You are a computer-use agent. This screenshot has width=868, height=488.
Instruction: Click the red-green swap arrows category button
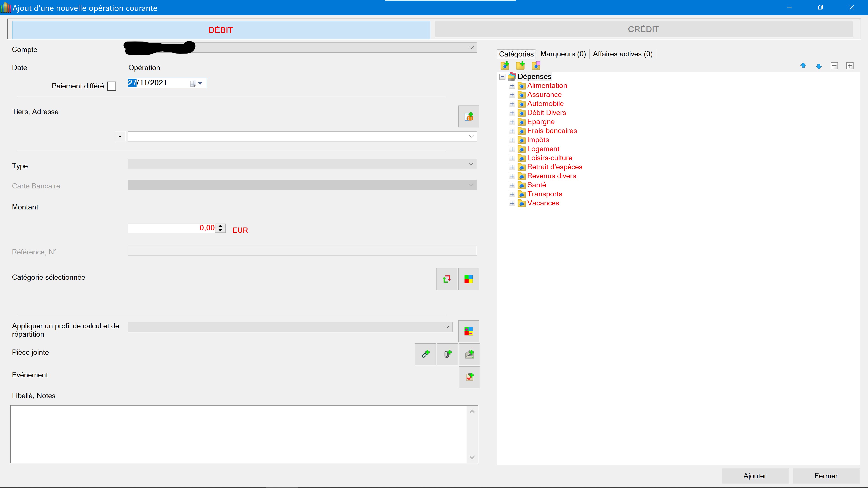tap(446, 279)
